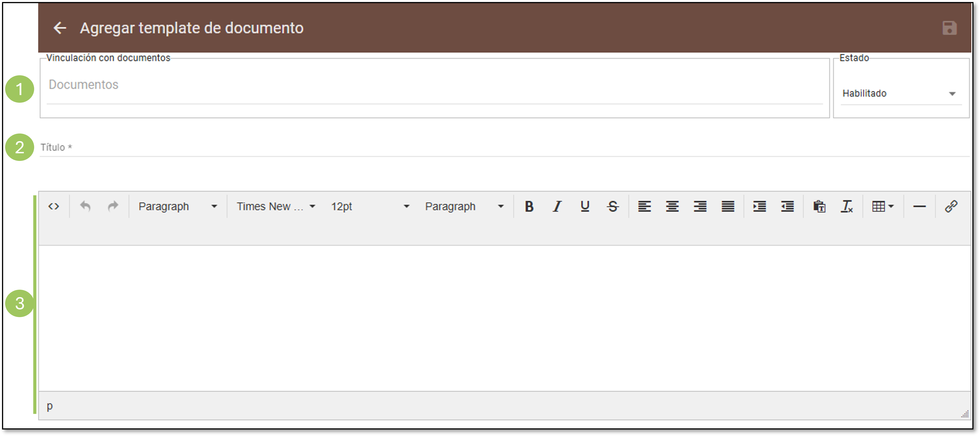980x436 pixels.
Task: Click the Insert link icon
Action: tap(951, 207)
